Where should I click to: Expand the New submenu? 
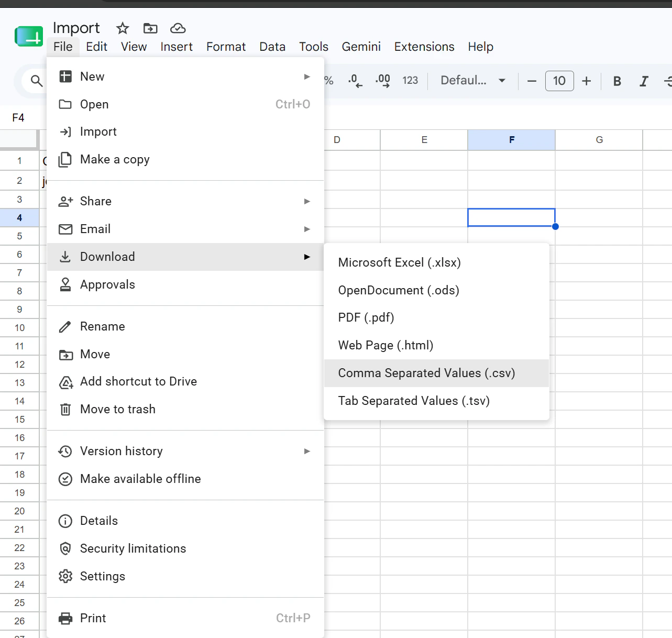pyautogui.click(x=185, y=76)
